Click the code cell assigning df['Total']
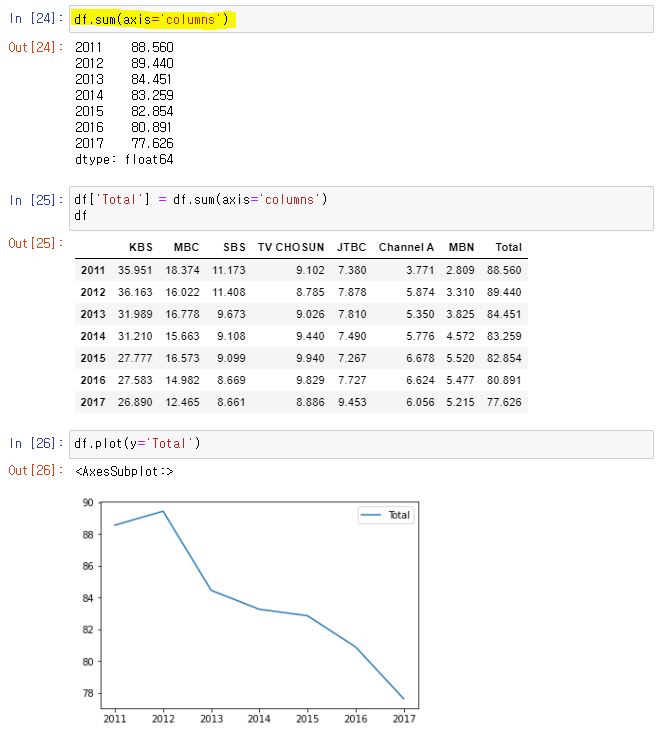This screenshot has height=733, width=661. coord(361,208)
